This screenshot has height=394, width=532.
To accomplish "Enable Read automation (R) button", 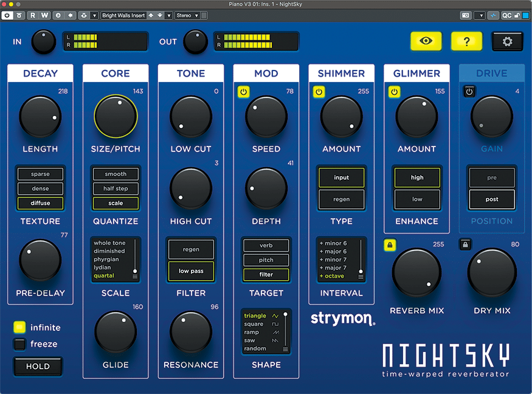I will click(33, 15).
